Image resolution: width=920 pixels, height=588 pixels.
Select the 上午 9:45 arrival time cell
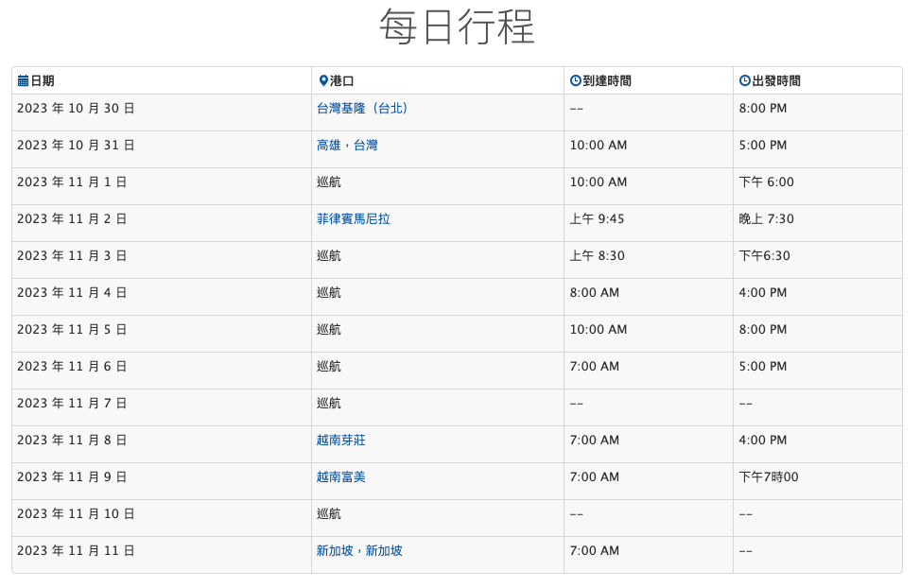click(x=649, y=223)
